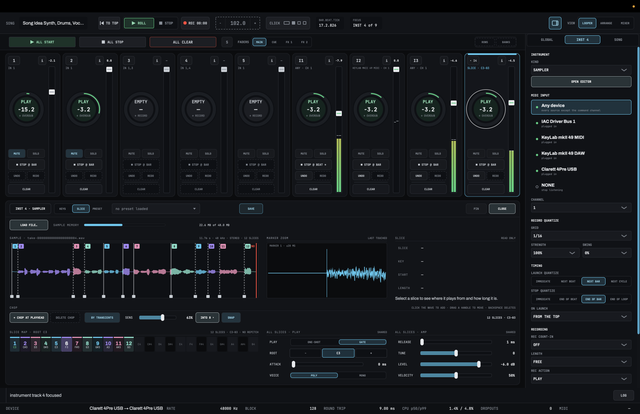
Task: Select KeyLab mkII 49 MIDI input
Action: 581,139
